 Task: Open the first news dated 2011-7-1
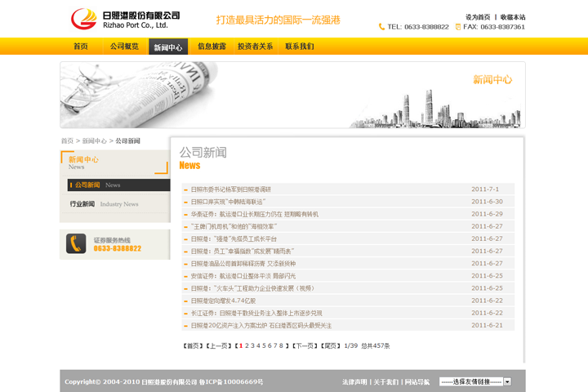[231, 189]
